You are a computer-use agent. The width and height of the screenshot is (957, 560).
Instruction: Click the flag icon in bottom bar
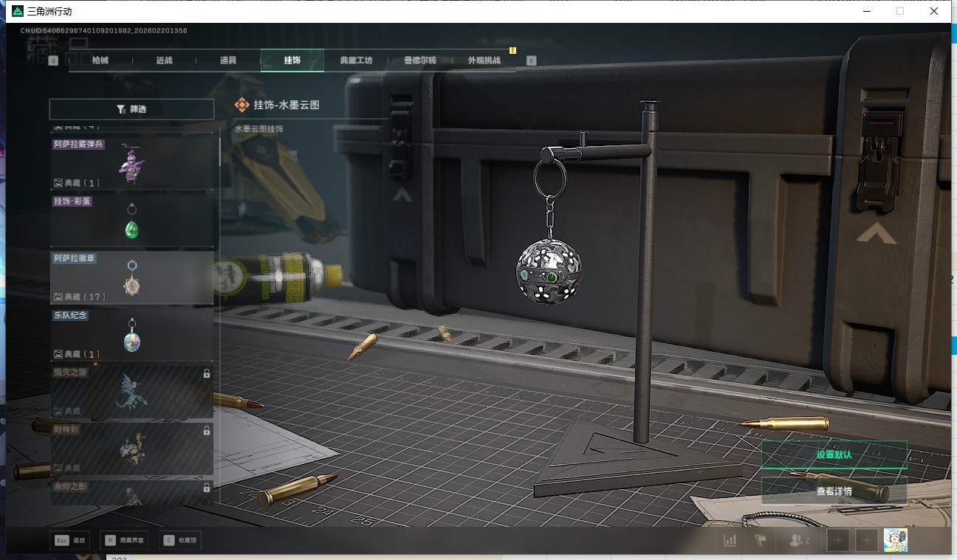(761, 541)
